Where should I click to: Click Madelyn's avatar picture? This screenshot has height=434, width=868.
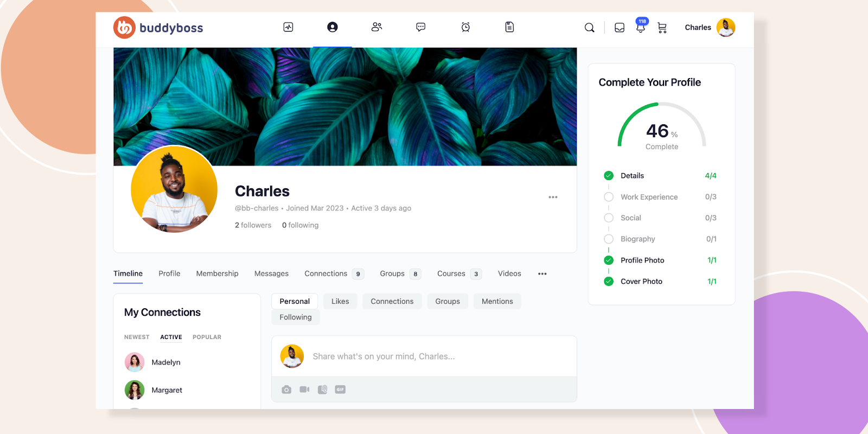pyautogui.click(x=135, y=362)
